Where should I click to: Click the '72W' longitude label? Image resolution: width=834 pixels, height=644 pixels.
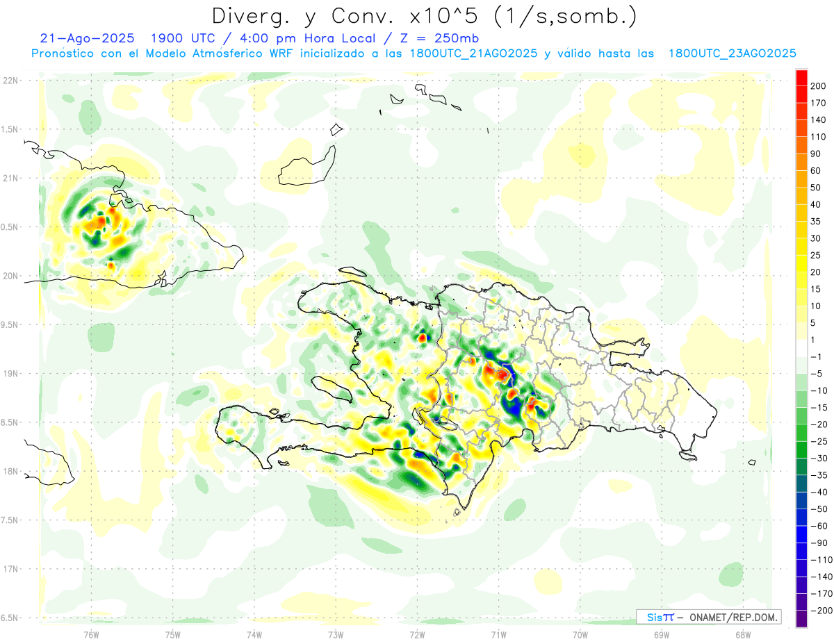(417, 635)
